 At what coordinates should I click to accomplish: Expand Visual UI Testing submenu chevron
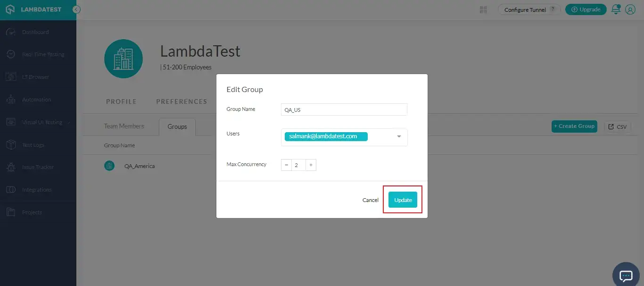69,122
